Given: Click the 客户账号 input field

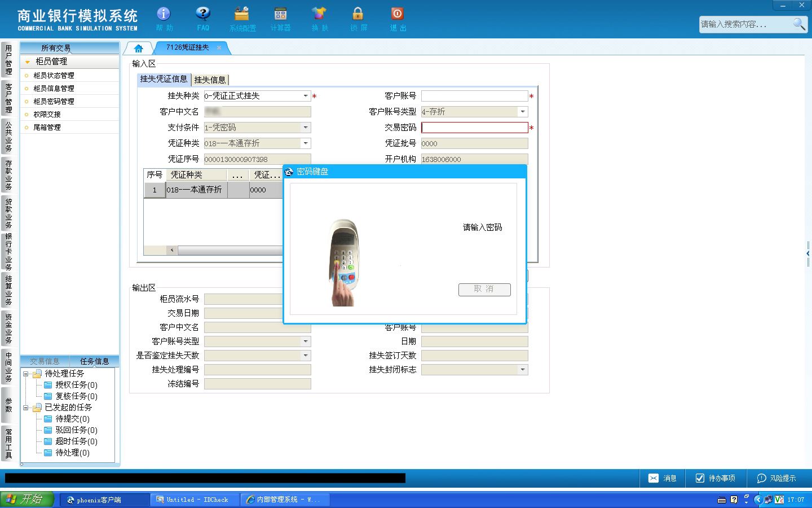Looking at the screenshot, I should pos(475,96).
